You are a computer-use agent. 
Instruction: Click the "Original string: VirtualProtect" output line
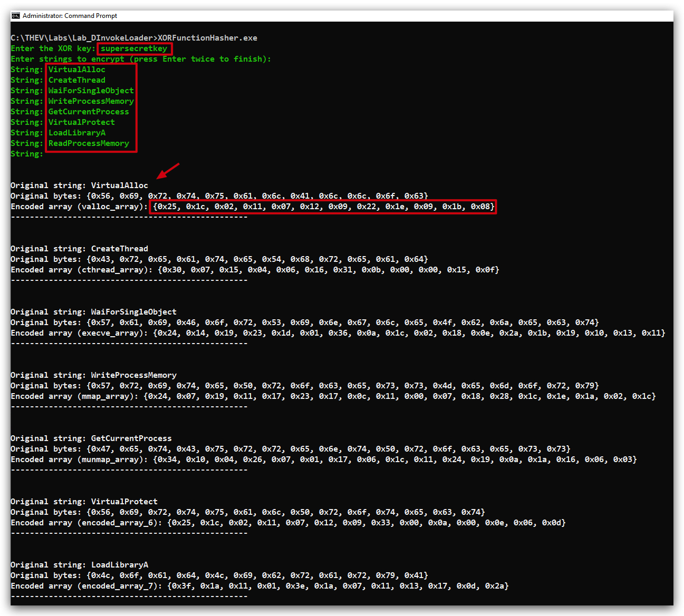tap(84, 502)
